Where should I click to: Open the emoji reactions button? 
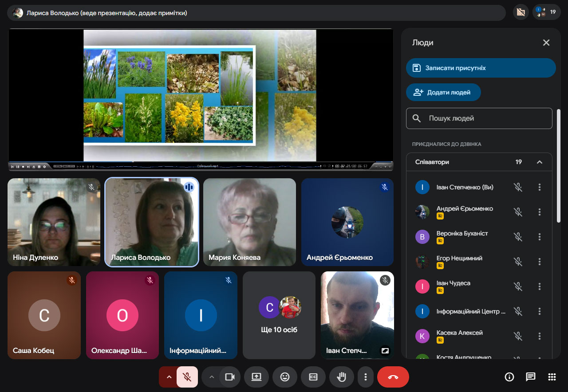coord(285,377)
